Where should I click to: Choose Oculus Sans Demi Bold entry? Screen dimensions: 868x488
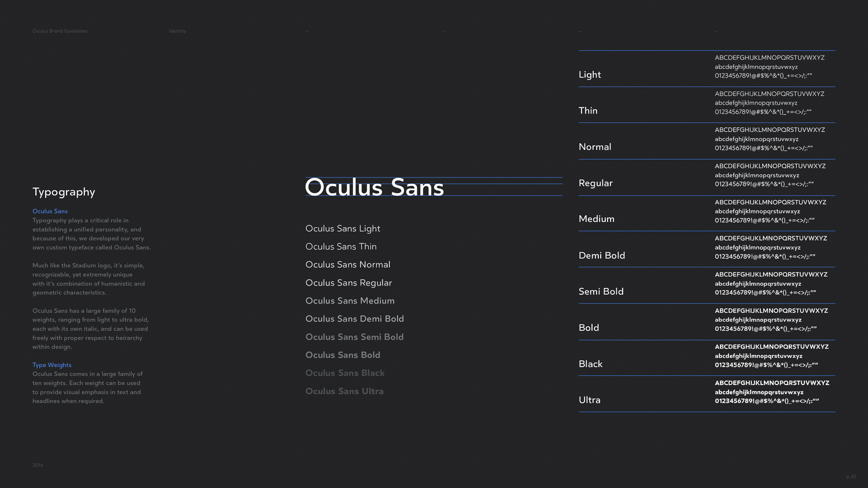click(x=354, y=319)
